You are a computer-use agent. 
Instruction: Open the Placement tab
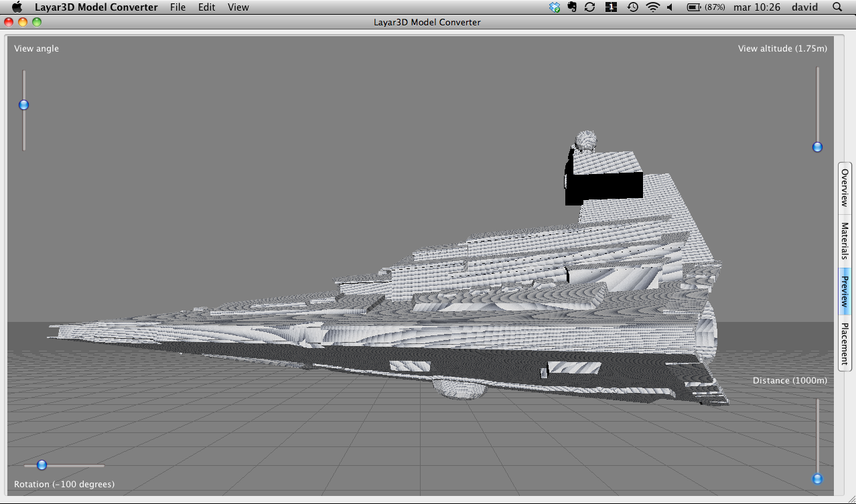tap(845, 343)
